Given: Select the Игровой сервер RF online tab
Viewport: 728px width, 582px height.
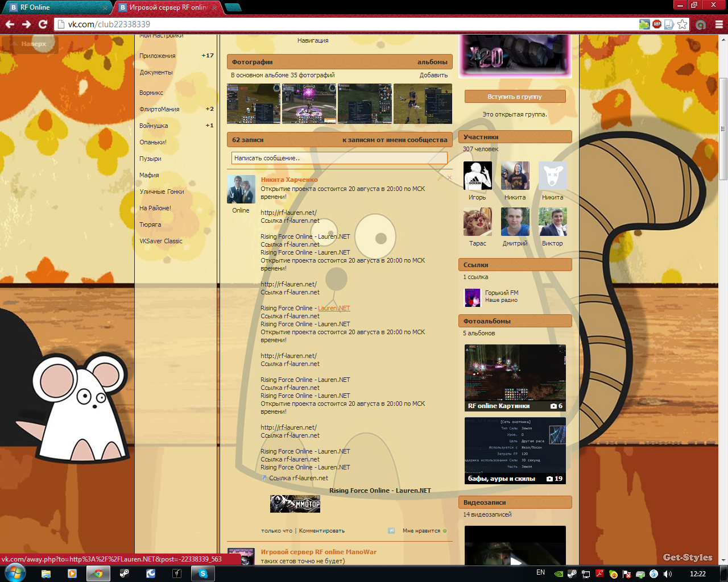Looking at the screenshot, I should (168, 7).
